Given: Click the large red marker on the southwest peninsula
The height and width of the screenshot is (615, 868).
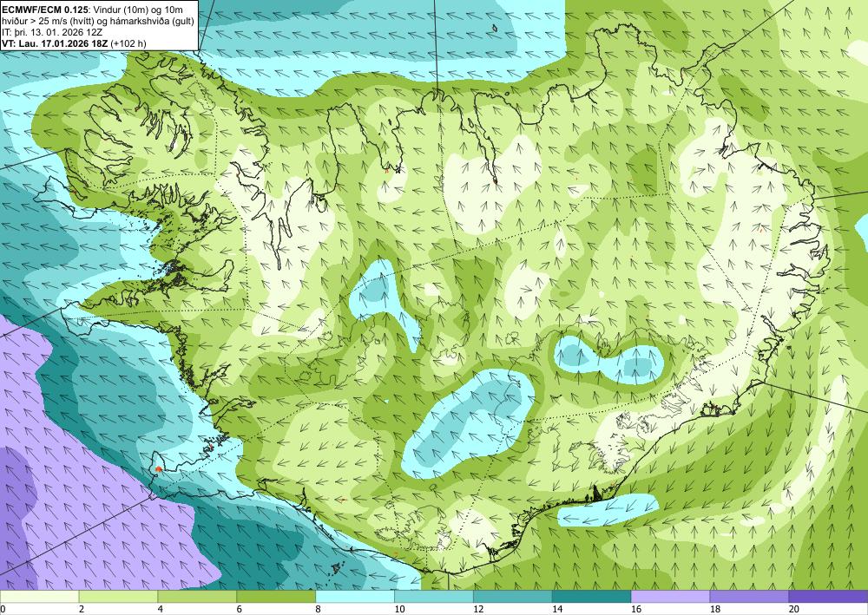Looking at the screenshot, I should (159, 469).
